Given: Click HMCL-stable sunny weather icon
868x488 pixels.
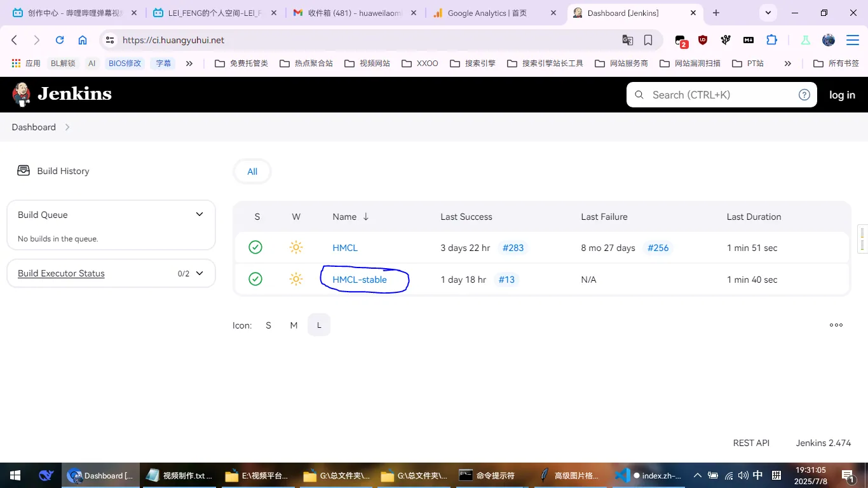Looking at the screenshot, I should click(295, 279).
